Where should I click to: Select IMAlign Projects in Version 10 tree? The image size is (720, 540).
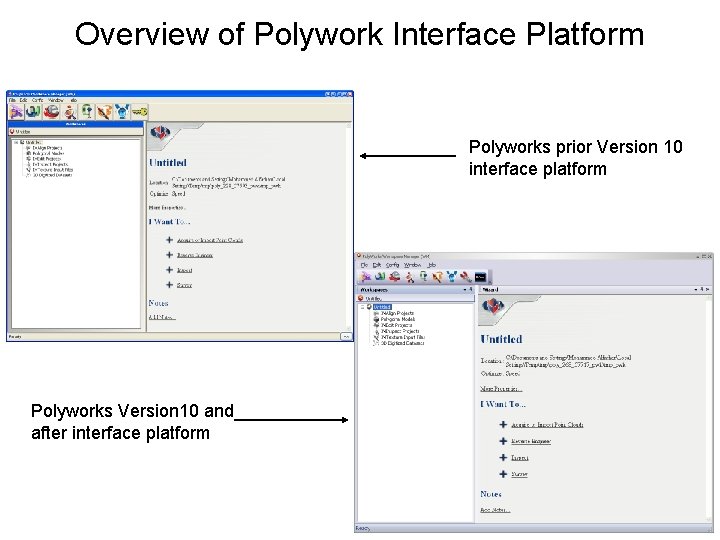pyautogui.click(x=397, y=313)
